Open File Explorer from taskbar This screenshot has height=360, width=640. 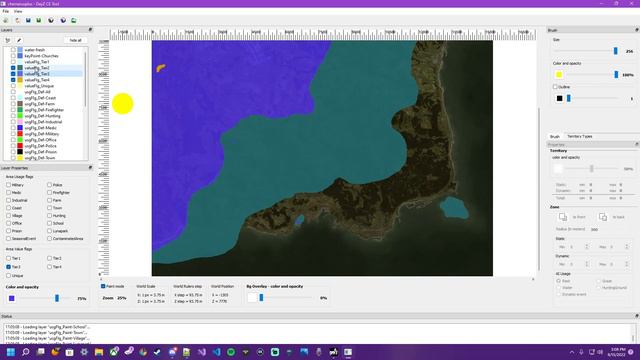point(99,352)
